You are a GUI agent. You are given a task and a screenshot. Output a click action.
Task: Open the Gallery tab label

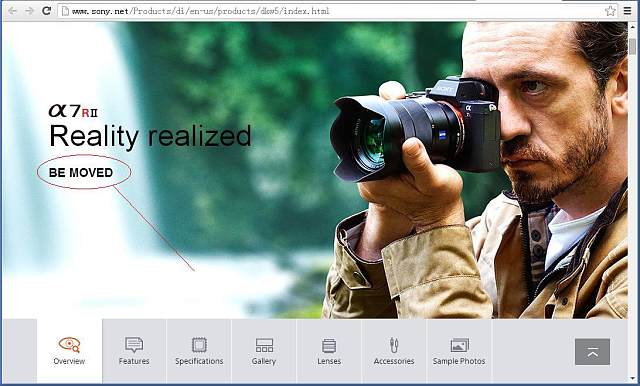point(264,361)
